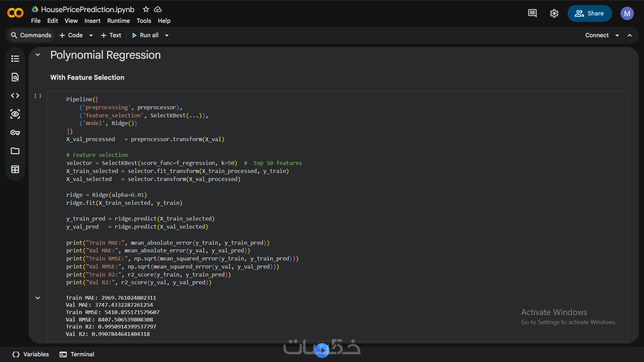Image resolution: width=644 pixels, height=362 pixels.
Task: Run the code cell bracket
Action: coord(38,96)
